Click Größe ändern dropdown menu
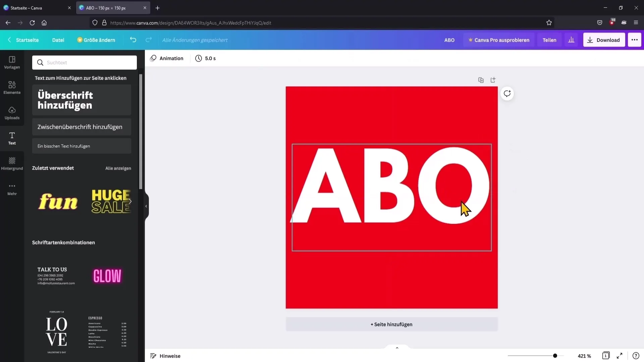Viewport: 644px width, 362px height. (96, 40)
